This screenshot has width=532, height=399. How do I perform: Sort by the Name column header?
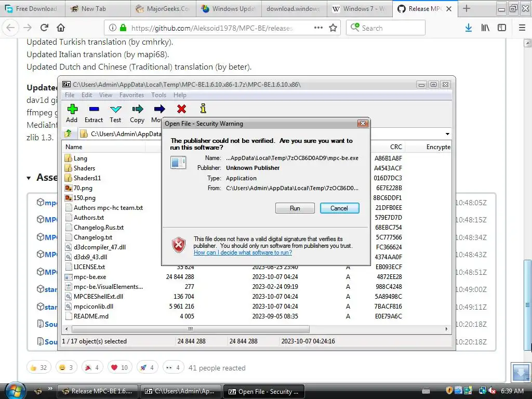tap(103, 147)
